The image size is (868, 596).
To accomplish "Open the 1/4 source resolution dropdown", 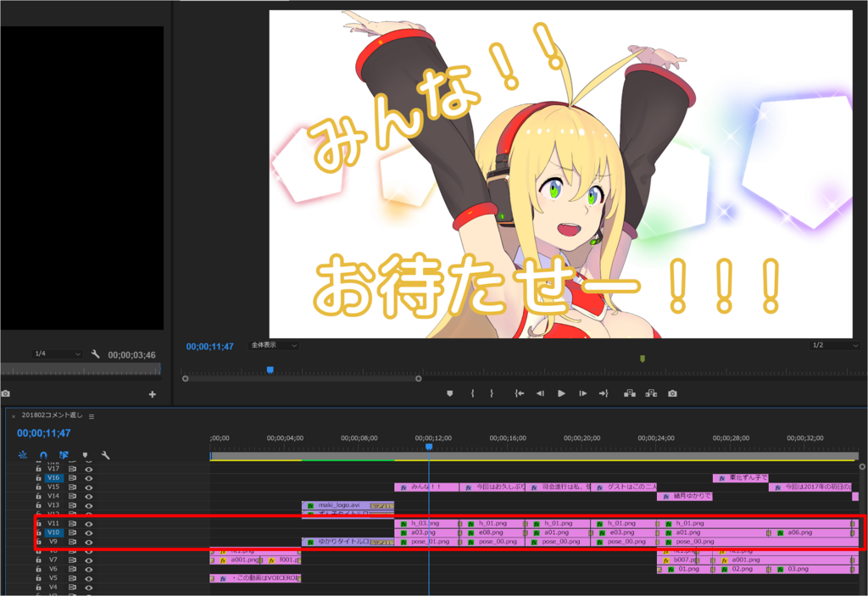I will (x=58, y=354).
